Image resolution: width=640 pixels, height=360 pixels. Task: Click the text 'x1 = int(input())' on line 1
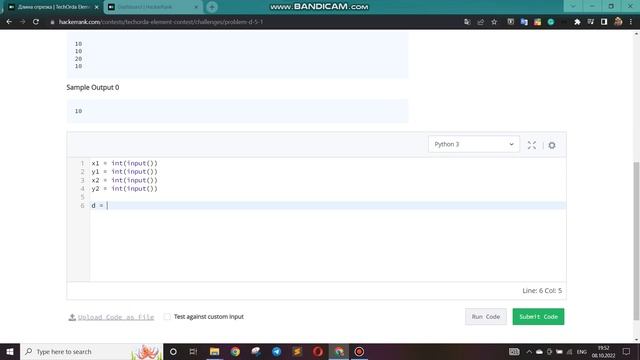[124, 163]
